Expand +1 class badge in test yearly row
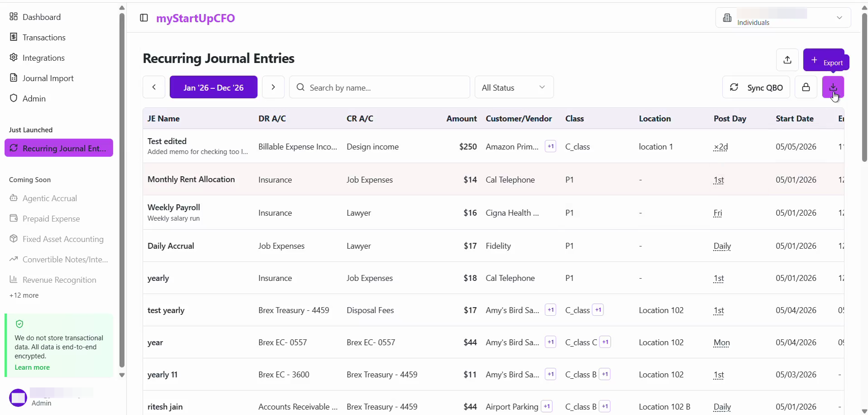This screenshot has width=868, height=415. click(x=598, y=310)
